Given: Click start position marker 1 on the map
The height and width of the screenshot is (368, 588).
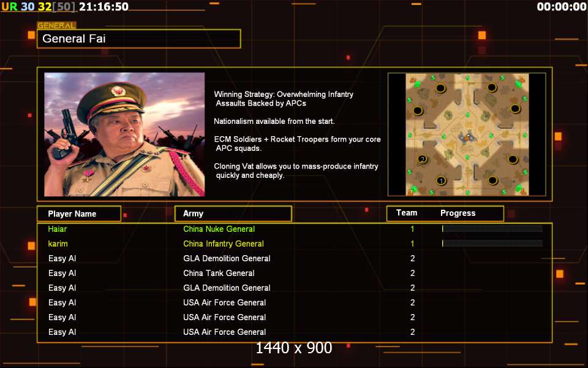Looking at the screenshot, I should click(x=441, y=180).
